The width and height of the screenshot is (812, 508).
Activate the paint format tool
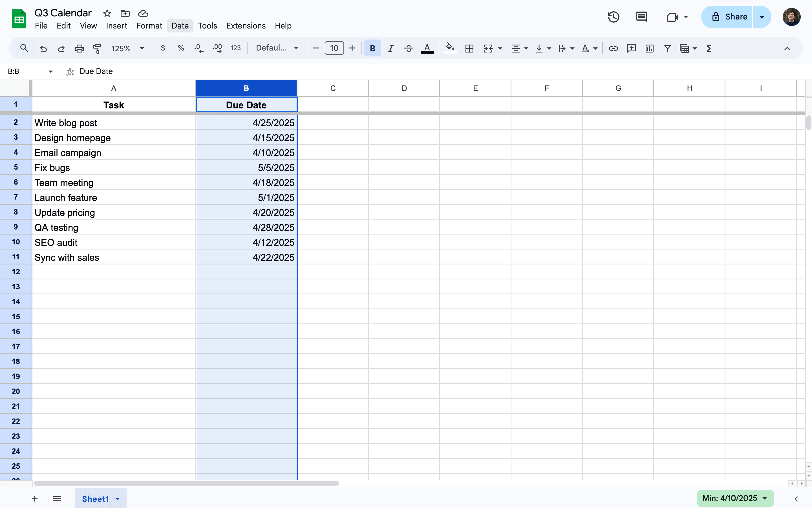97,49
